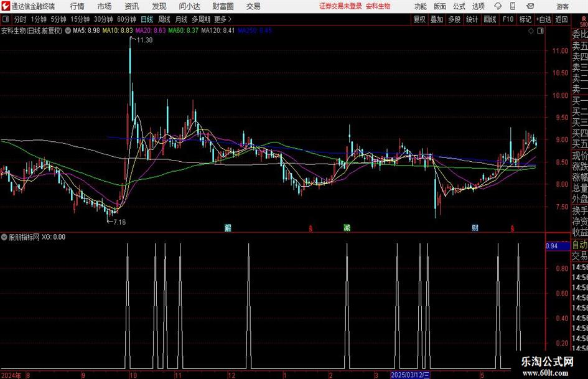Click the 解 event marker on chart

(x=228, y=228)
